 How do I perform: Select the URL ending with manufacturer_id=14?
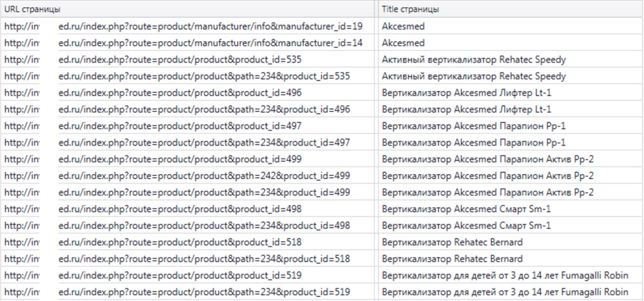(210, 43)
